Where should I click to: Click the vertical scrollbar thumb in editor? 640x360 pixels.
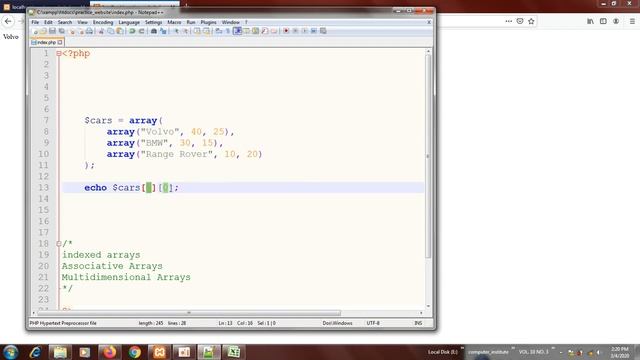pyautogui.click(x=428, y=156)
